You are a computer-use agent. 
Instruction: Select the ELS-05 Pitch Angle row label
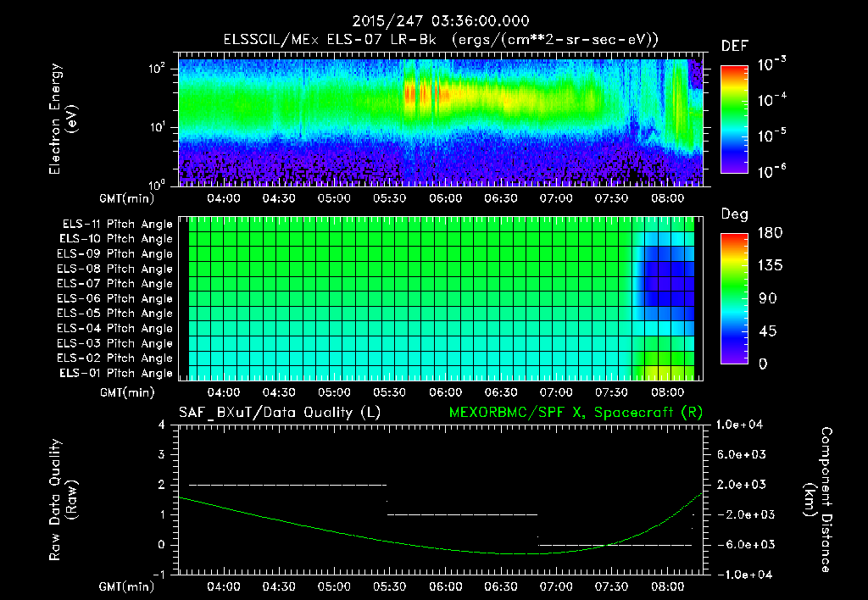(115, 314)
